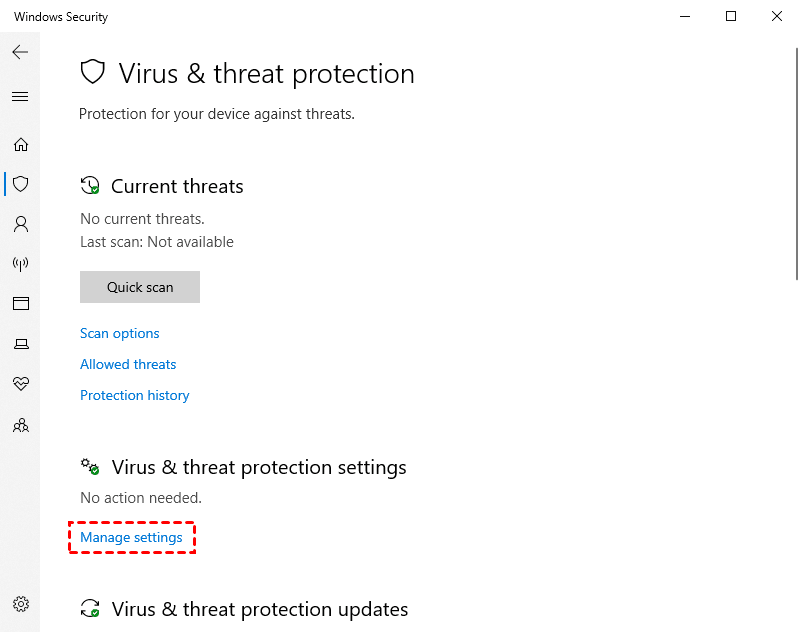
Task: Go to Home sidebar icon
Action: click(x=20, y=145)
